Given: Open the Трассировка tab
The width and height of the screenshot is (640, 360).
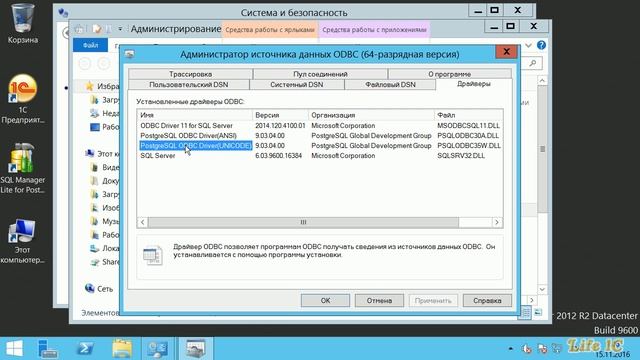Looking at the screenshot, I should (x=190, y=74).
